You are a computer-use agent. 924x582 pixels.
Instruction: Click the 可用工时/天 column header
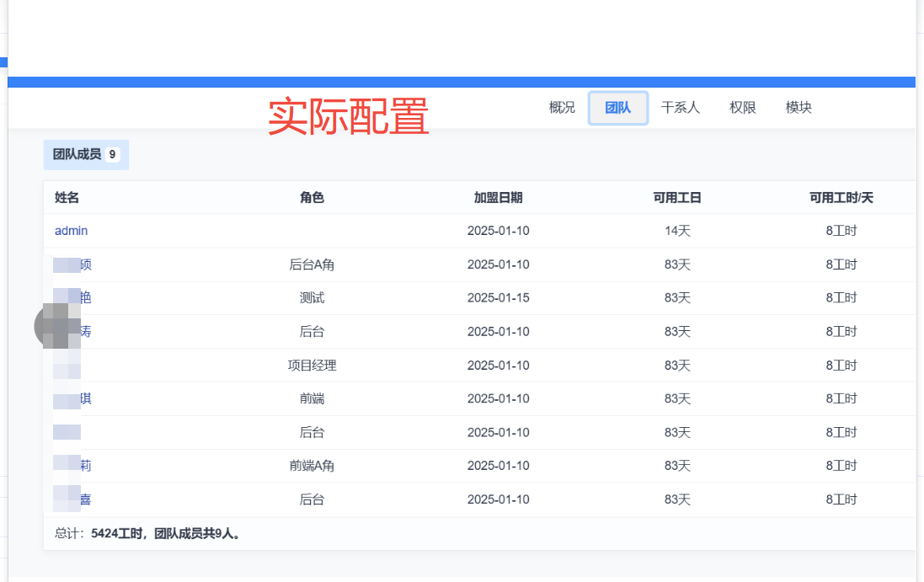click(841, 198)
